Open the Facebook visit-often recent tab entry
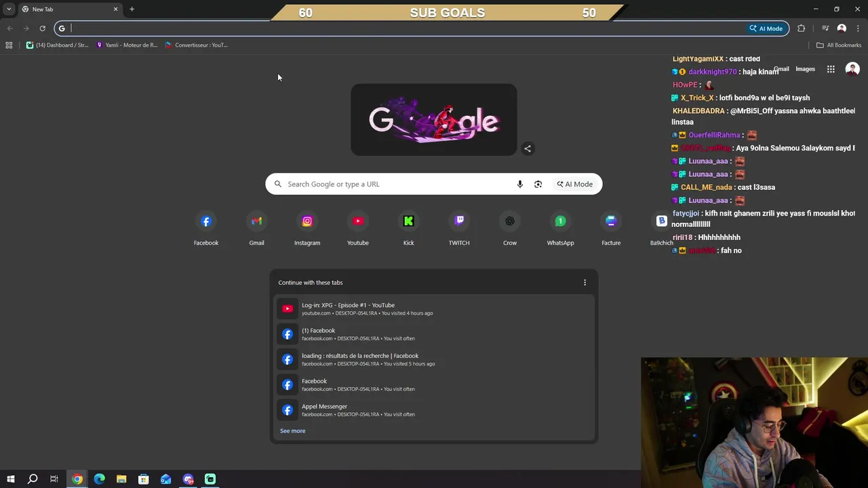 pos(434,385)
